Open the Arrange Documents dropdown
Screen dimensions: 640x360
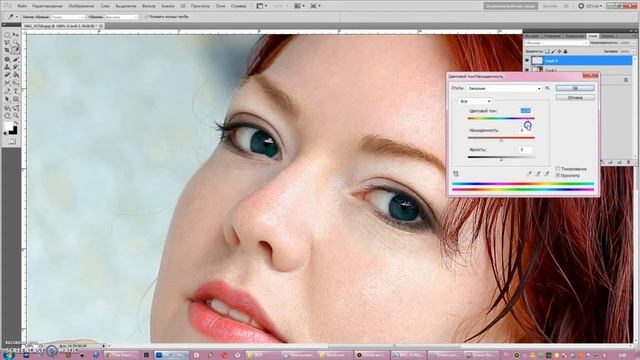tap(299, 6)
